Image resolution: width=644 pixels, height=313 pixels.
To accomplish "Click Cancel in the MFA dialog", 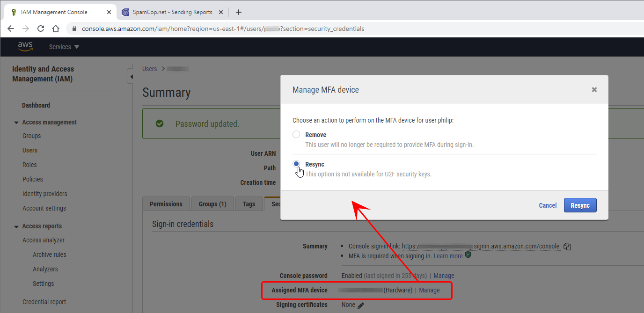I will point(548,205).
